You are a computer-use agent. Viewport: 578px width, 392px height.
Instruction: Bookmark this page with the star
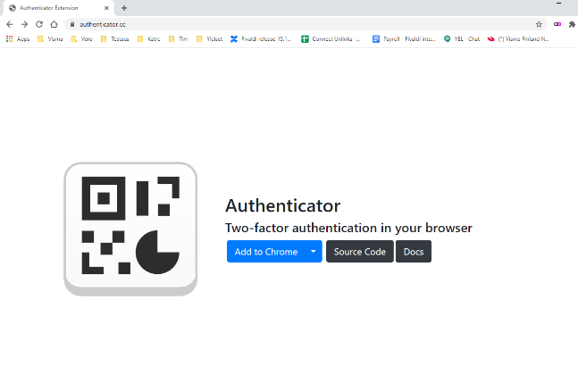(539, 24)
